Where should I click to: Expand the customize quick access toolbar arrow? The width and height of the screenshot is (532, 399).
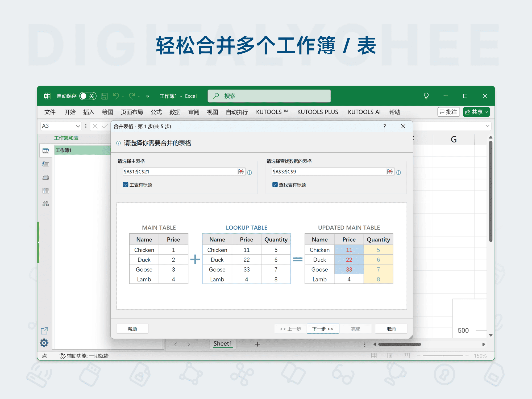[x=148, y=96]
